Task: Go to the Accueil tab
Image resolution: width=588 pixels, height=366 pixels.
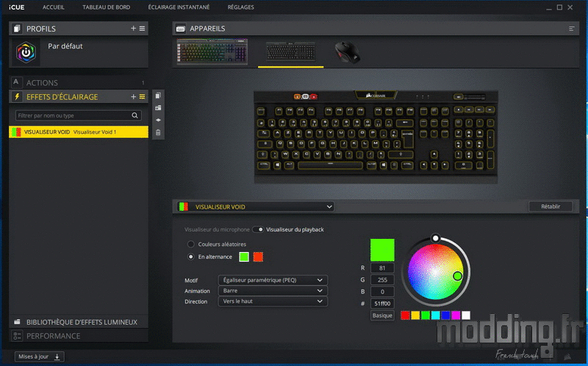Action: 54,7
